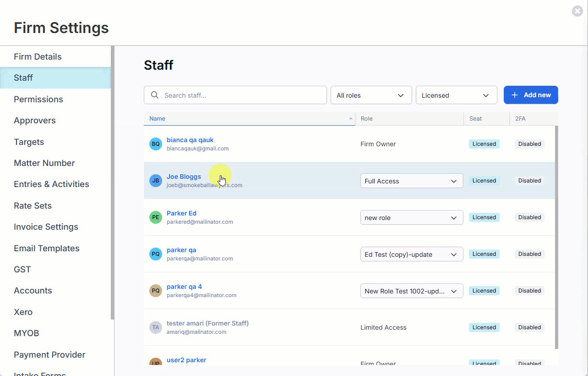Click into the Search staff field
Screen dimensions: 588x376
[x=235, y=95]
